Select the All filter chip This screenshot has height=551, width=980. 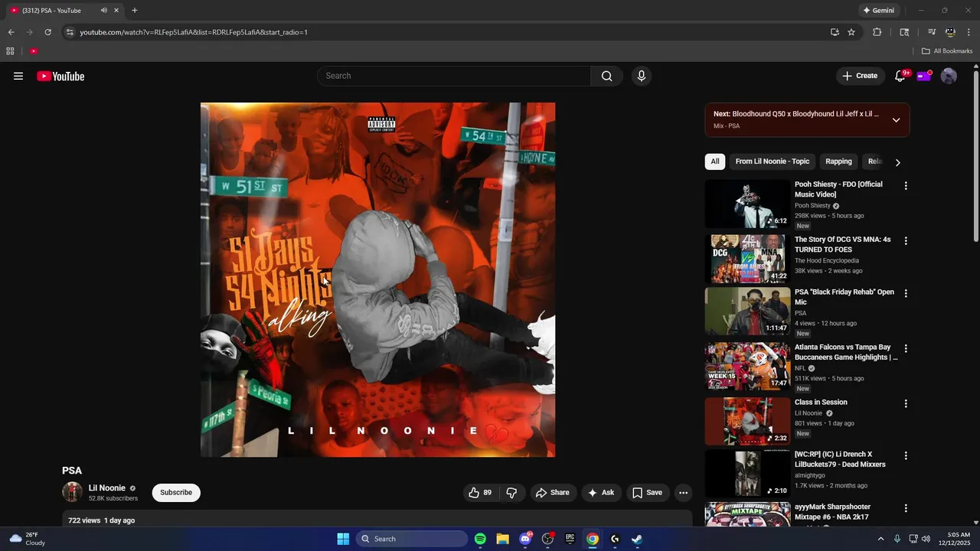click(x=715, y=161)
